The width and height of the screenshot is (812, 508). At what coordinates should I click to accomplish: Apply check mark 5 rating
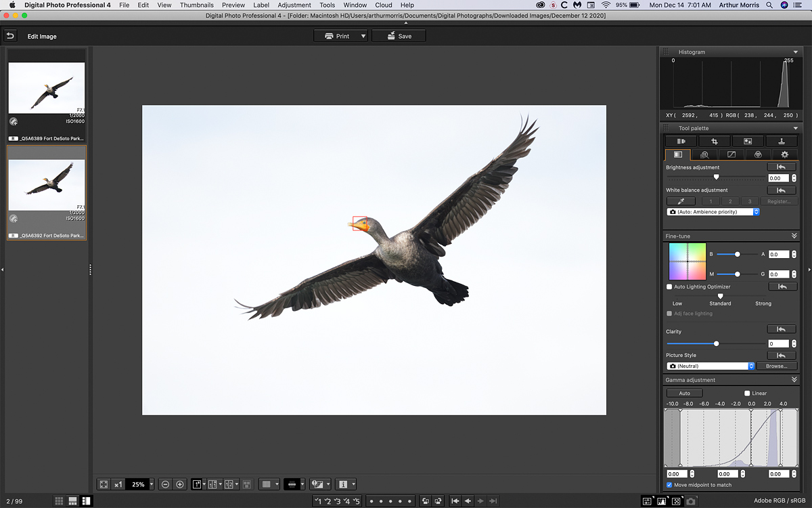click(x=357, y=501)
